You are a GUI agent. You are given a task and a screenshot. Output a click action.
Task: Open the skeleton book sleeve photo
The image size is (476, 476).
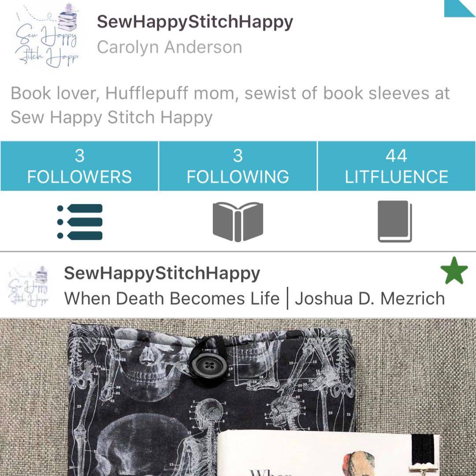click(238, 398)
